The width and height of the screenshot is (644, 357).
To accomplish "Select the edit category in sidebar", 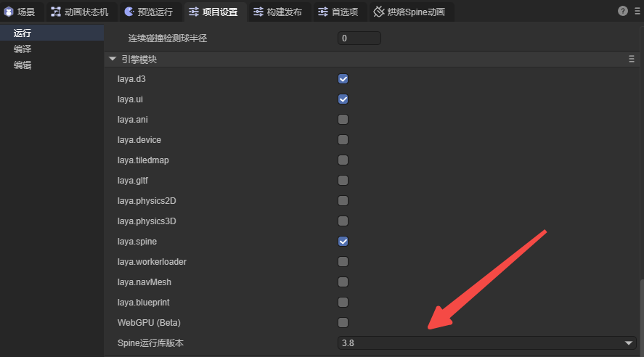I will 23,65.
